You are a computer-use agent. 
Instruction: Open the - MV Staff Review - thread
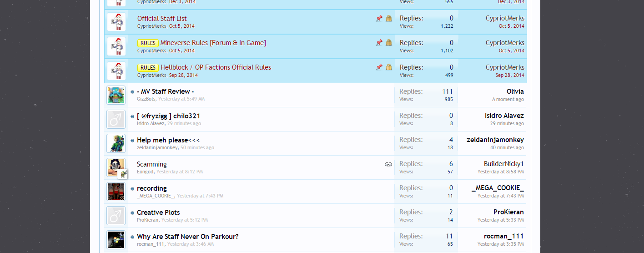coord(166,91)
